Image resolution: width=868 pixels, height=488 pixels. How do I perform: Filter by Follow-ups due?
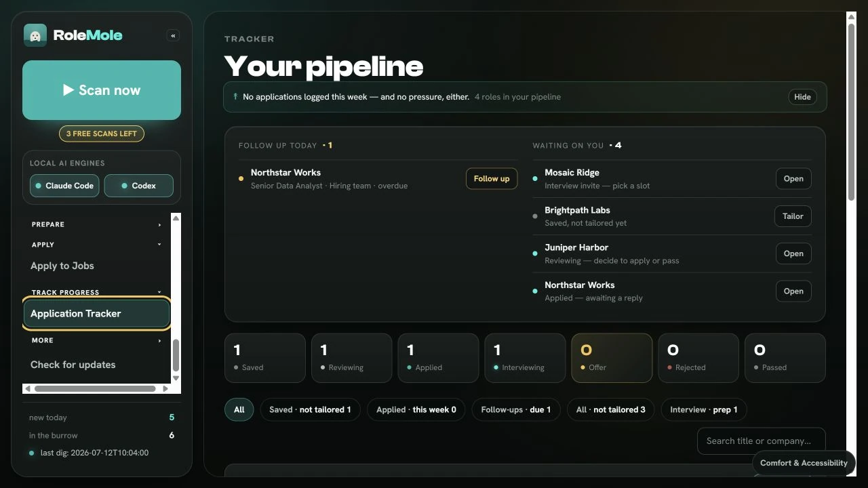click(516, 409)
